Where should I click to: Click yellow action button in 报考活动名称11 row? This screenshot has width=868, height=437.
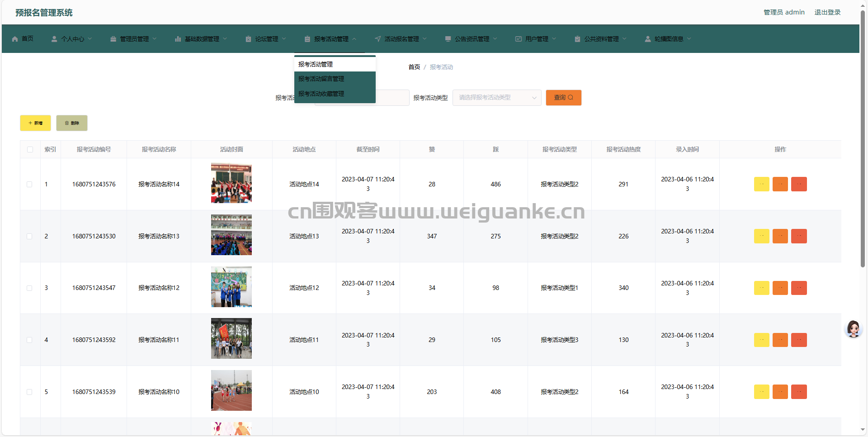761,340
